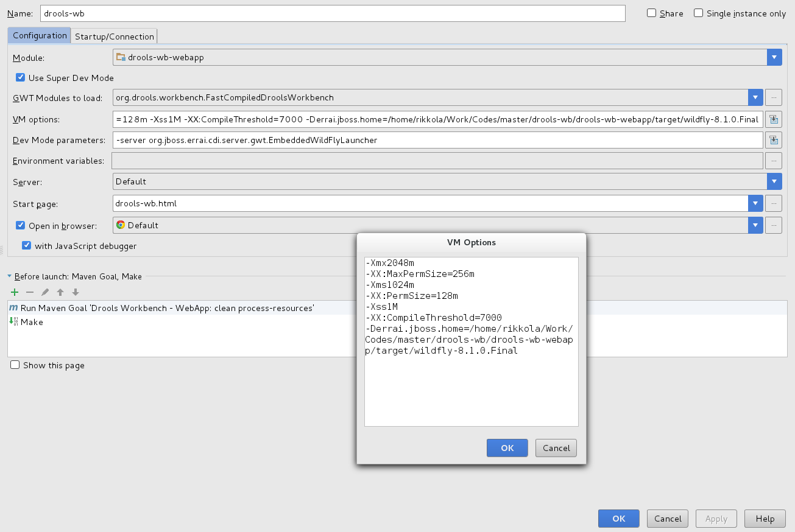Click the main dialog OK button
The width and height of the screenshot is (795, 532).
click(x=619, y=519)
